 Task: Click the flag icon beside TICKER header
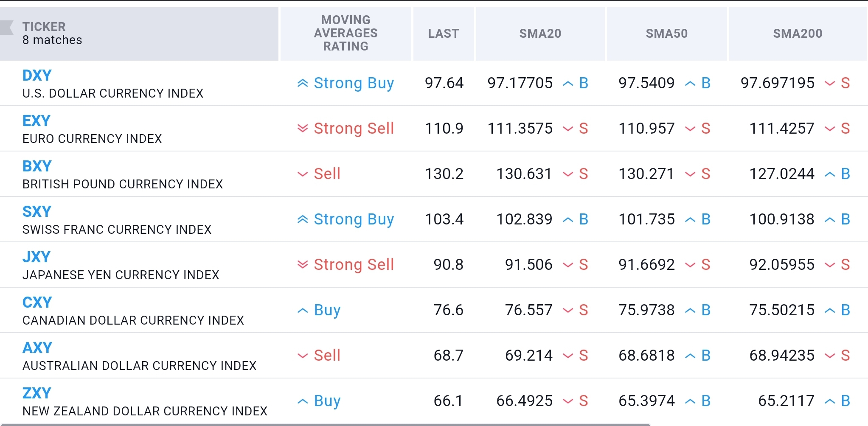click(x=7, y=28)
